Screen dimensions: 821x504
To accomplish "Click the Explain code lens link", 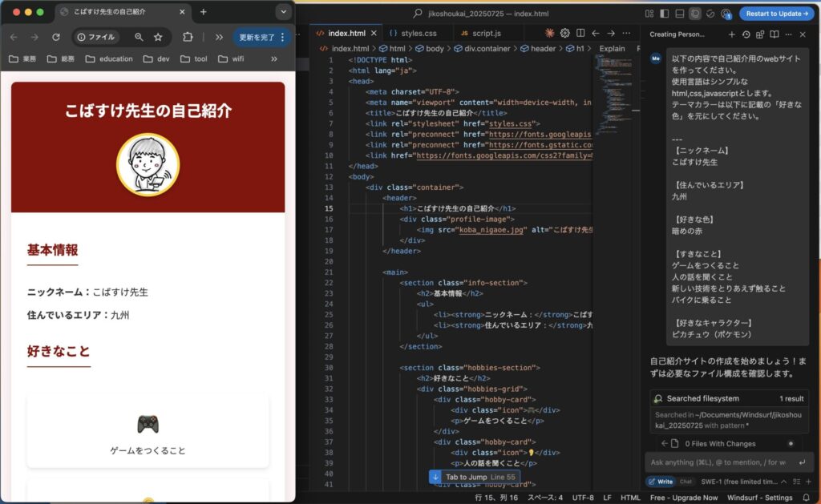I will (612, 49).
